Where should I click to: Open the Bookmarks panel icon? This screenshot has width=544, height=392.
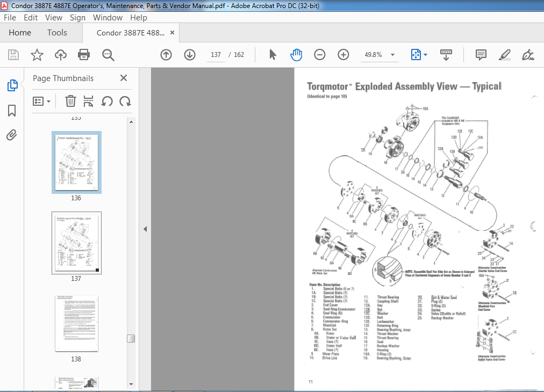pyautogui.click(x=12, y=111)
